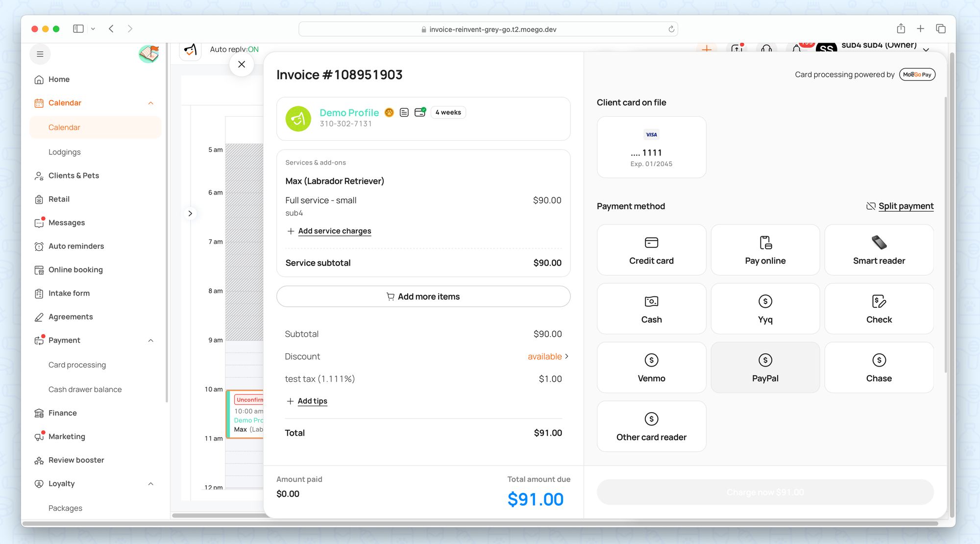Select the Visa card ending 1111
This screenshot has height=544, width=980.
[651, 147]
